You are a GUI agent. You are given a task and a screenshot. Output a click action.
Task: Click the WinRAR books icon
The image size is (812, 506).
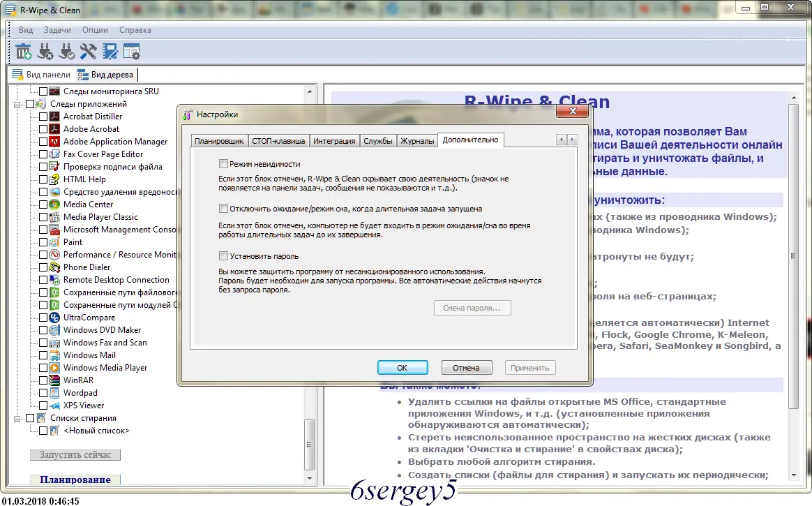(54, 380)
